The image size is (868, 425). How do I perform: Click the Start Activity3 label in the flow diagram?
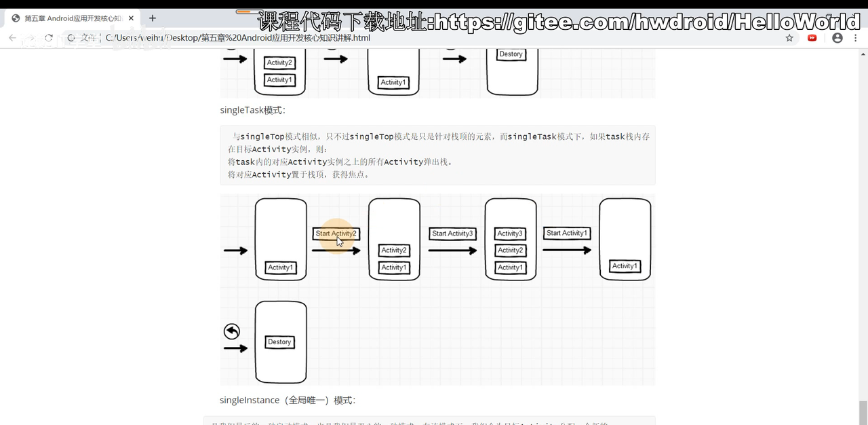452,233
